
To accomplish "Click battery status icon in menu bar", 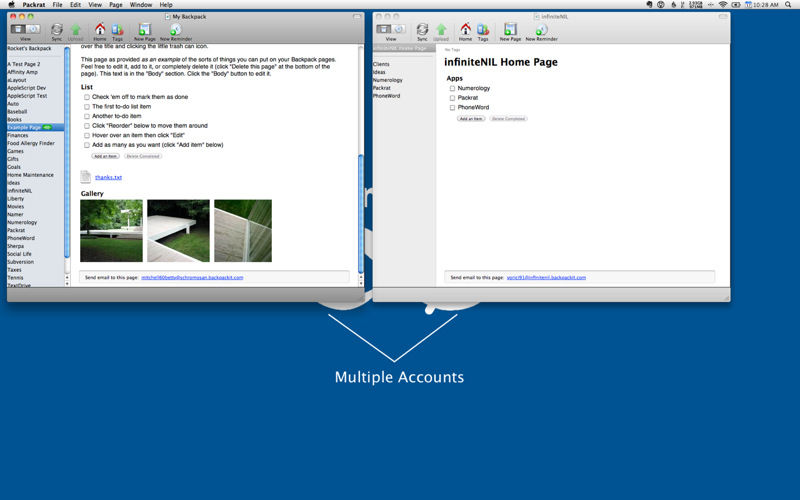I will coord(736,5).
